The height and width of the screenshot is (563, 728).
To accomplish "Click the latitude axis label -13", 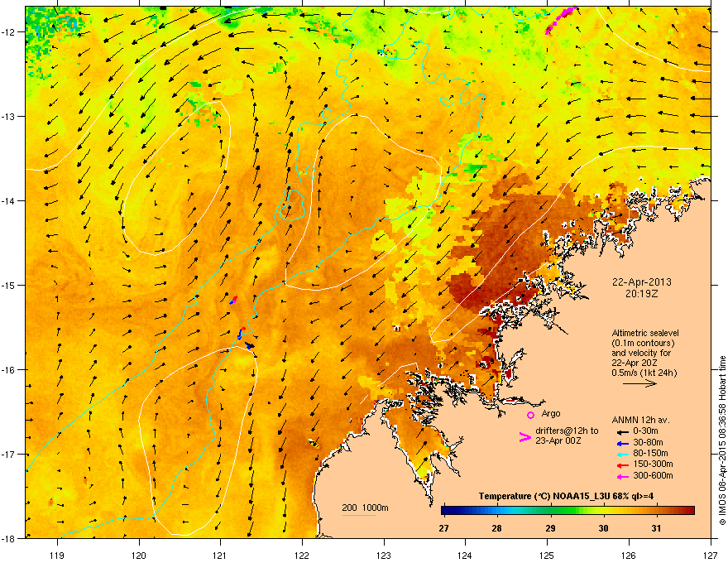I will coord(9,117).
